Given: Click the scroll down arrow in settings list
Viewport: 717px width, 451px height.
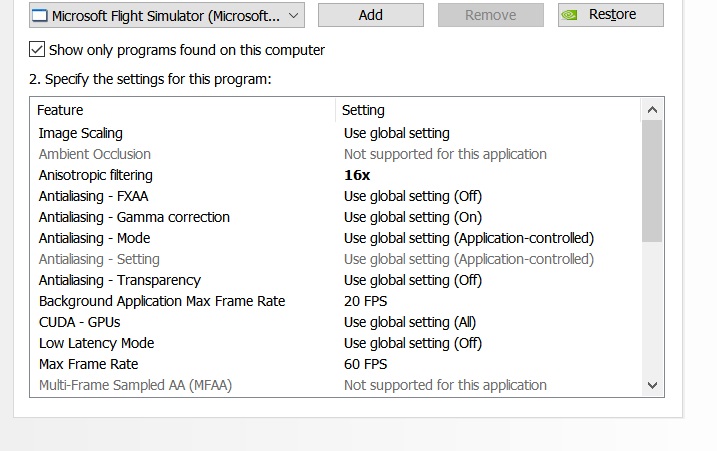Looking at the screenshot, I should (x=653, y=386).
